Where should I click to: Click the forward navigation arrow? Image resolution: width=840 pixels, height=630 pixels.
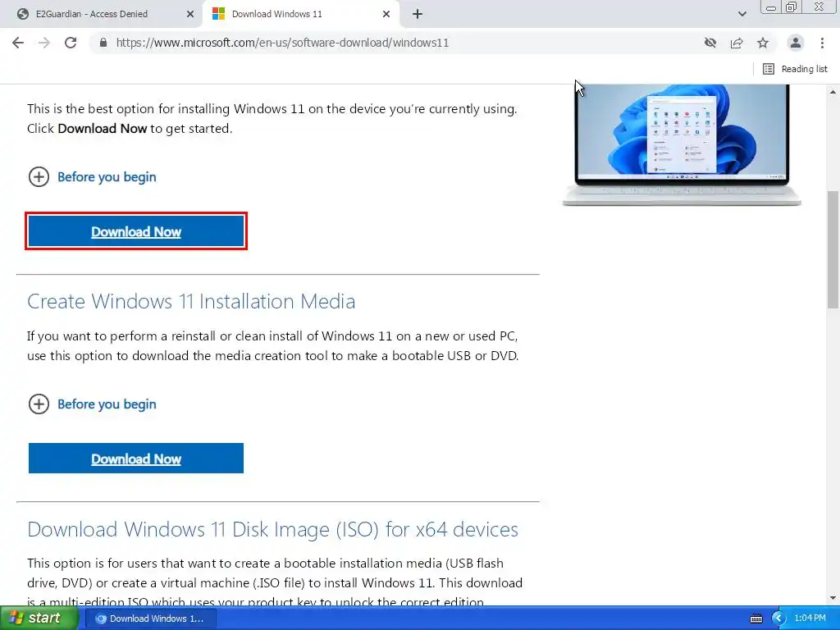(x=44, y=43)
